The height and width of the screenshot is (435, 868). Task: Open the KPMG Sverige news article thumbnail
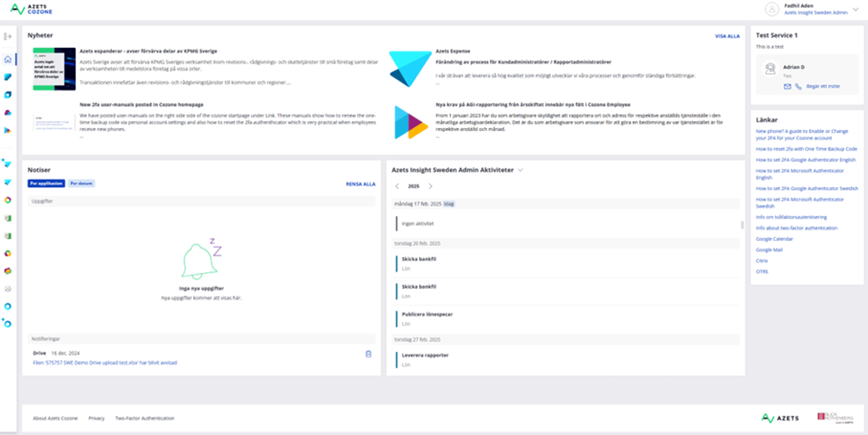54,69
